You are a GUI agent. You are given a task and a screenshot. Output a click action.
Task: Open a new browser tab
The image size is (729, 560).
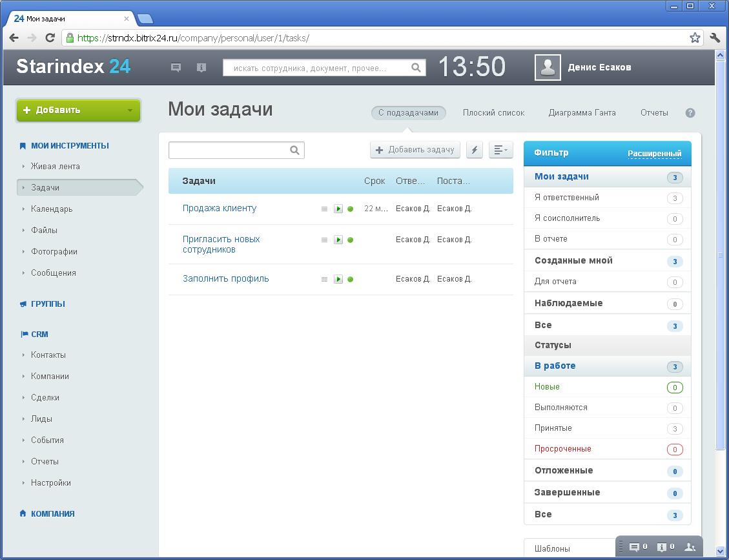tap(145, 19)
